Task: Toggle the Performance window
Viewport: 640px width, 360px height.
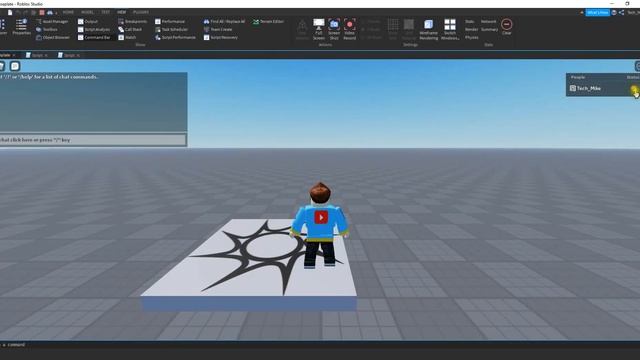Action: pos(170,21)
